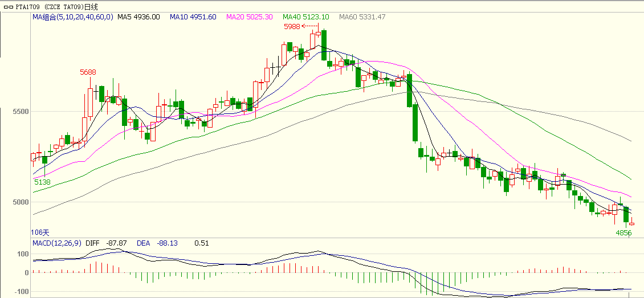Select the MA5 4936.00 legend label
The width and height of the screenshot is (644, 298).
(138, 17)
